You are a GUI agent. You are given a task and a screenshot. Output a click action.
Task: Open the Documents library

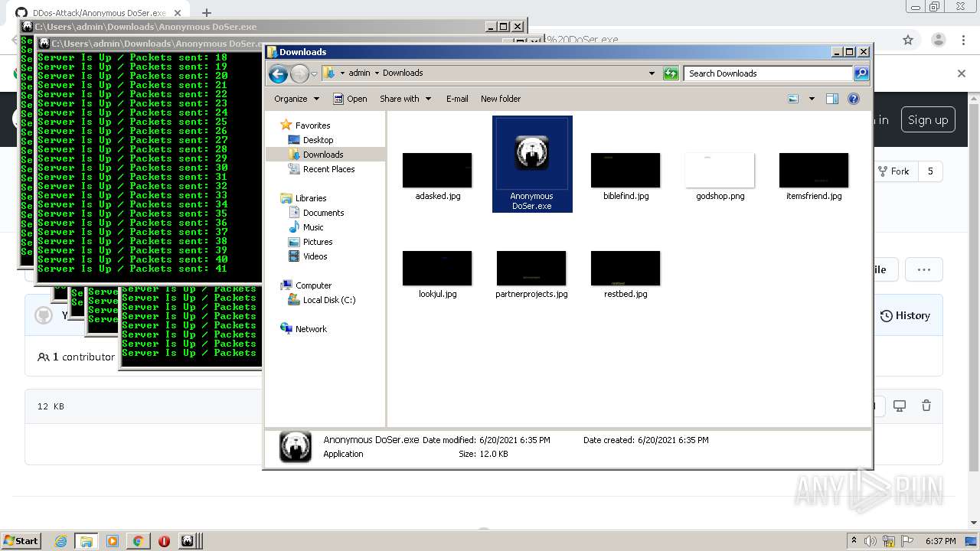(323, 213)
